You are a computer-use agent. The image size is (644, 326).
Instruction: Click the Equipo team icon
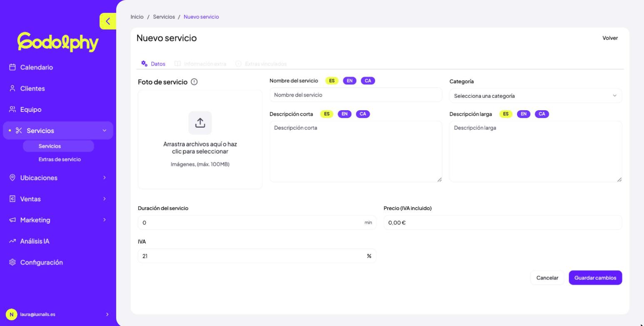[12, 110]
